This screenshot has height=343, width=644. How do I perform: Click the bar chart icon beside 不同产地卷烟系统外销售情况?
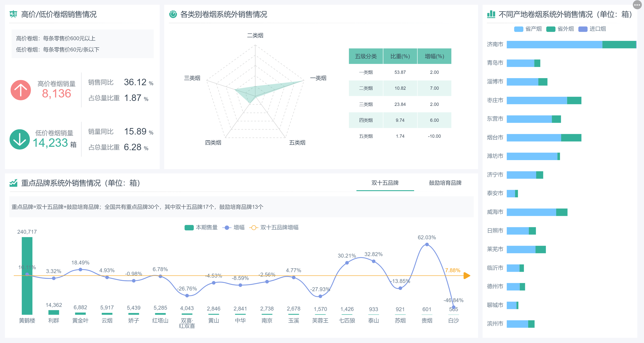(x=491, y=14)
